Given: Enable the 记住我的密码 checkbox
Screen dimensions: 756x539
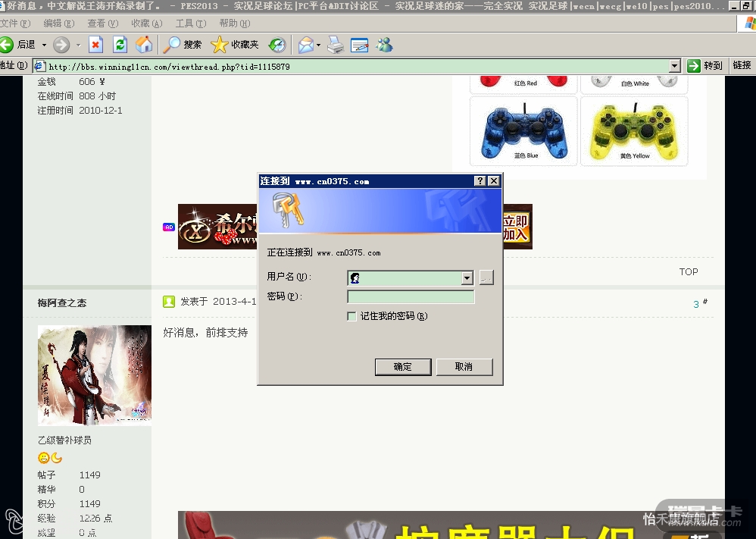Looking at the screenshot, I should [351, 316].
